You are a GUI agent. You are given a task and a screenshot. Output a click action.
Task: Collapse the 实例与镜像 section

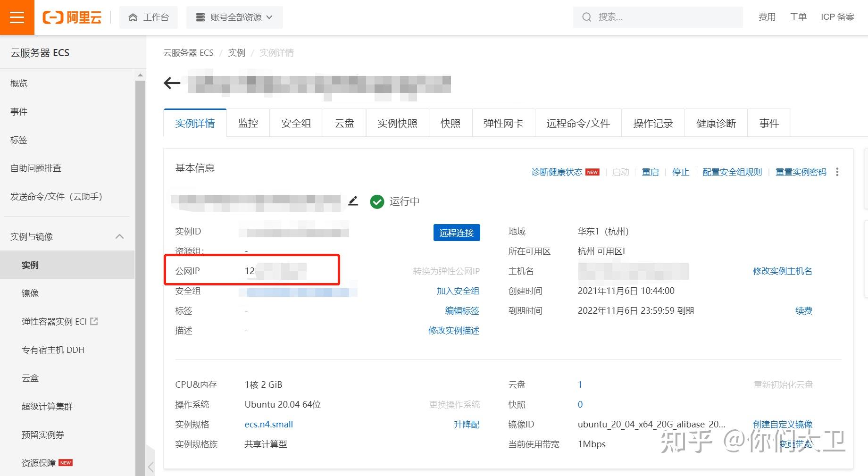[120, 236]
